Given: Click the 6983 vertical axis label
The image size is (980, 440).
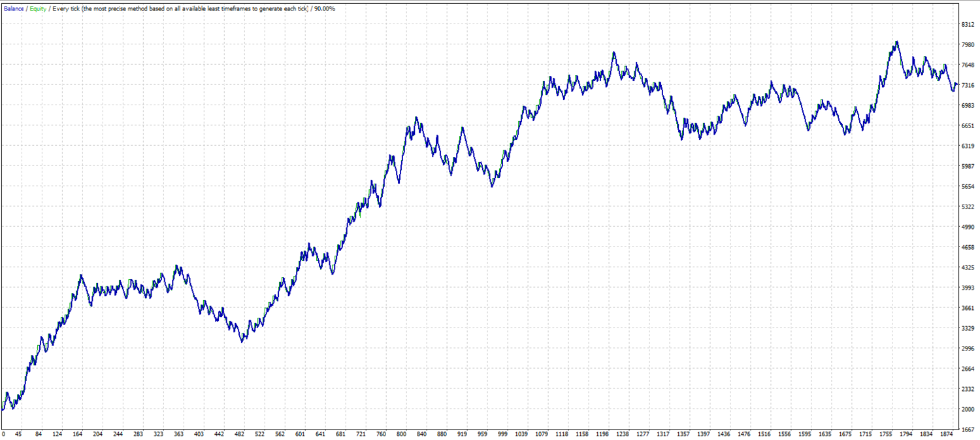Looking at the screenshot, I should click(969, 106).
